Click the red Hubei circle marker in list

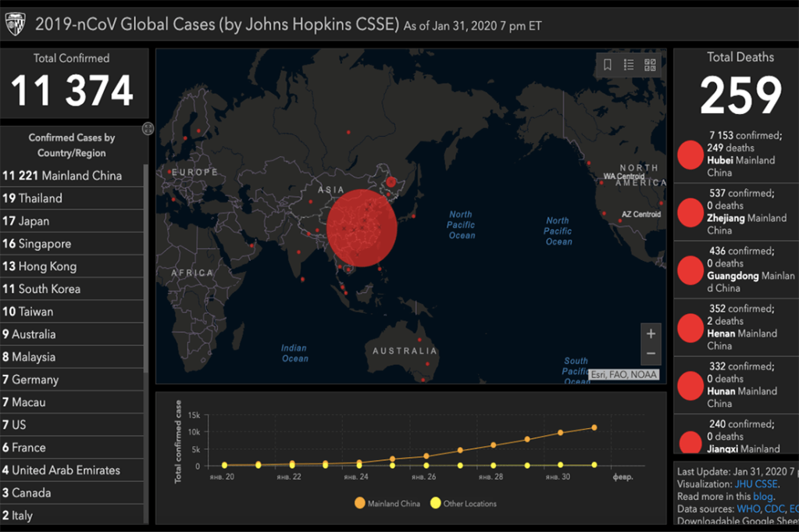click(690, 154)
